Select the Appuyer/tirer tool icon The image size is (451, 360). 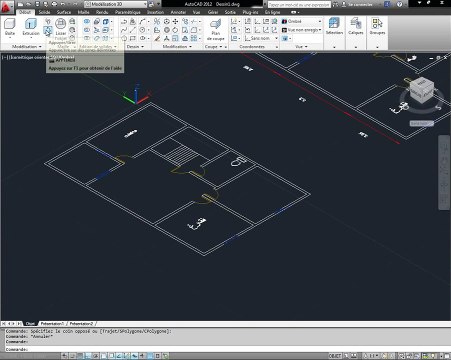[48, 31]
